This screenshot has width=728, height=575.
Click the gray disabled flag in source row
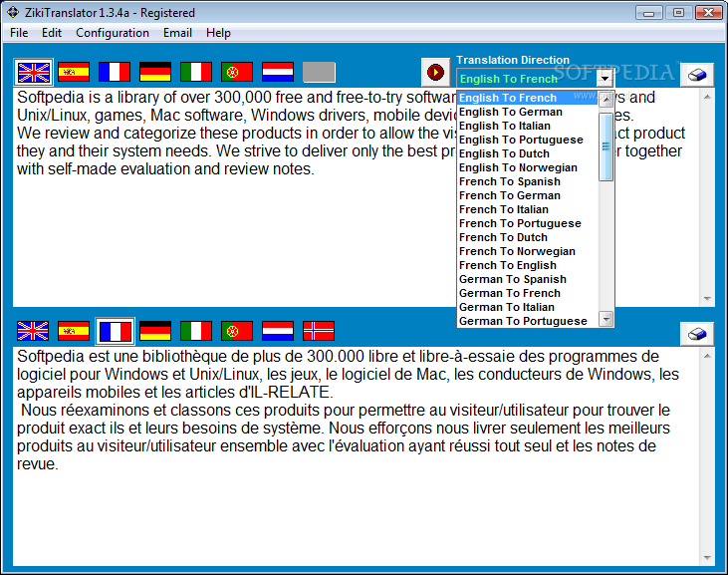(x=319, y=73)
